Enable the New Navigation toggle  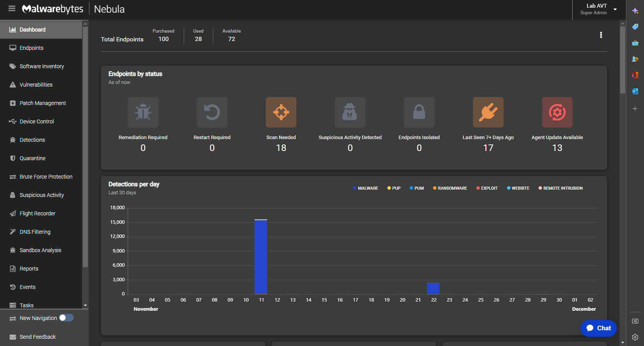coord(66,318)
